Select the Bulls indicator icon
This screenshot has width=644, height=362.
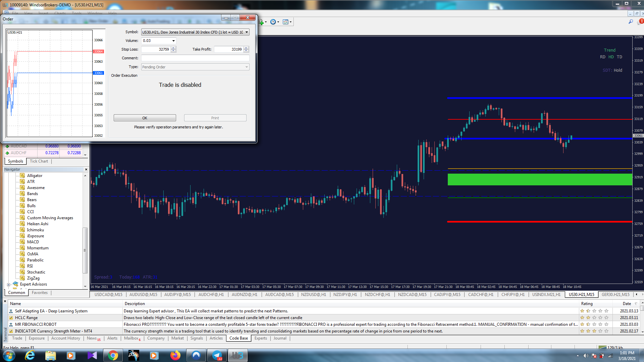tap(22, 206)
